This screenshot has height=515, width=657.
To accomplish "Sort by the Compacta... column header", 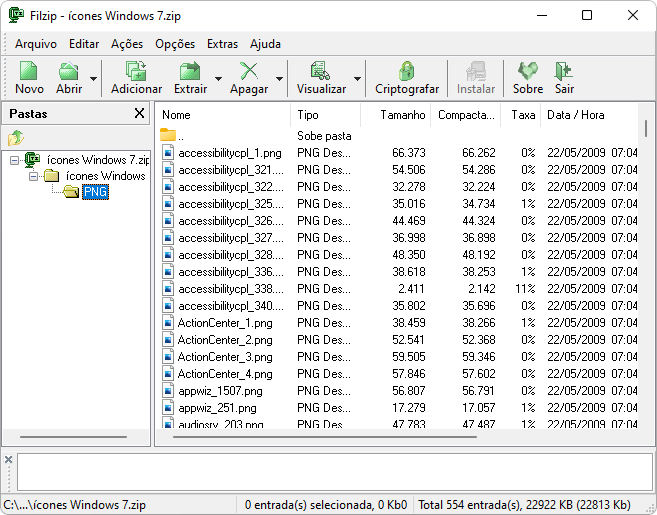I will 466,115.
